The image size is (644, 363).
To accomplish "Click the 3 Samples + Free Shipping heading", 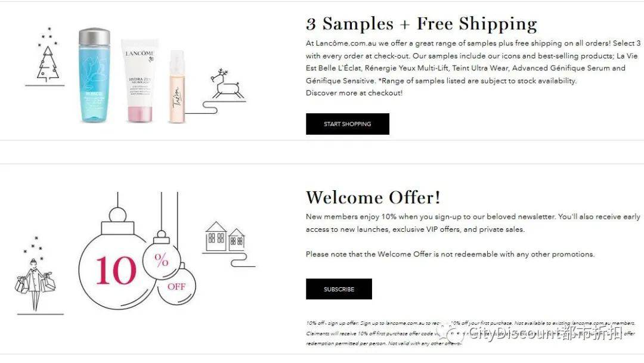I will 422,24.
